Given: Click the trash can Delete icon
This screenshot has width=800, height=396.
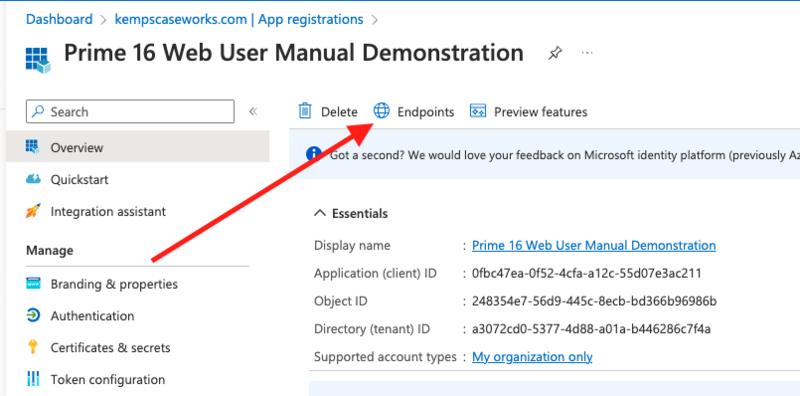Looking at the screenshot, I should click(305, 111).
